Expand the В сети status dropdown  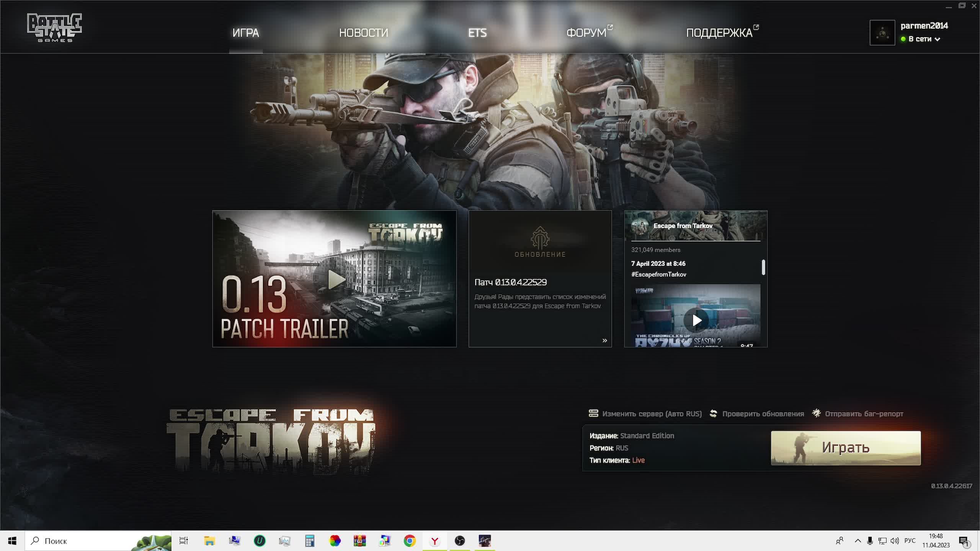pyautogui.click(x=937, y=39)
